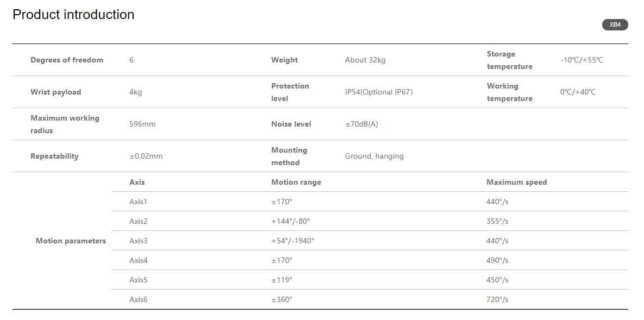Click the Noise level ≤70dB(A) value
The width and height of the screenshot is (644, 320).
click(361, 124)
